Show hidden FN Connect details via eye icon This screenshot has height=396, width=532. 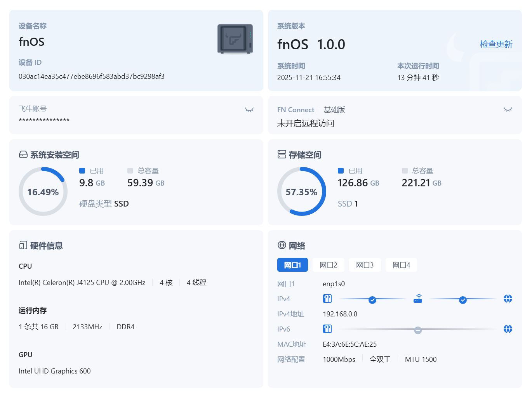[508, 109]
